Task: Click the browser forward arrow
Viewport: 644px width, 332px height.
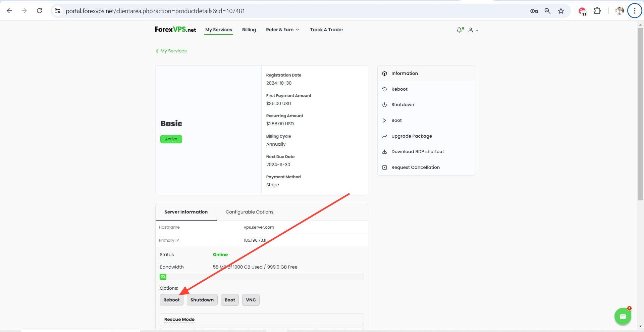Action: pyautogui.click(x=24, y=11)
